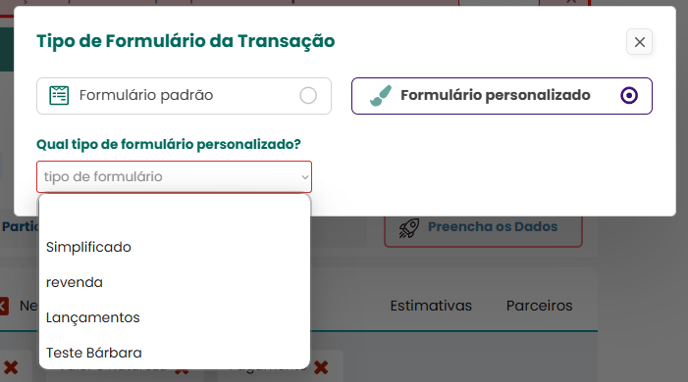Click the rocket icon next to Preencha os Dados

[x=408, y=228]
